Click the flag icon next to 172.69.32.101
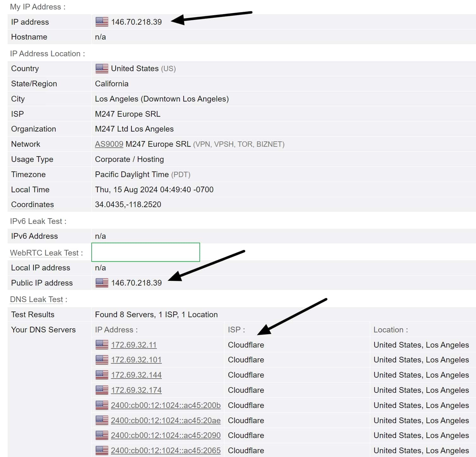Viewport: 476px width, 457px height. tap(102, 360)
